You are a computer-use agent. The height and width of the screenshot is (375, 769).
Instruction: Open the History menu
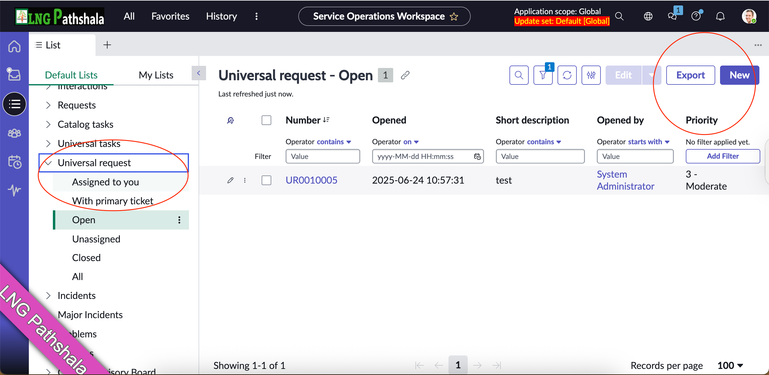[x=221, y=16]
